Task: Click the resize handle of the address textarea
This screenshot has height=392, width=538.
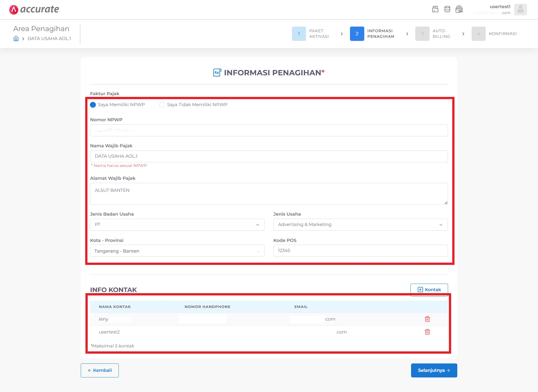Action: click(x=446, y=202)
